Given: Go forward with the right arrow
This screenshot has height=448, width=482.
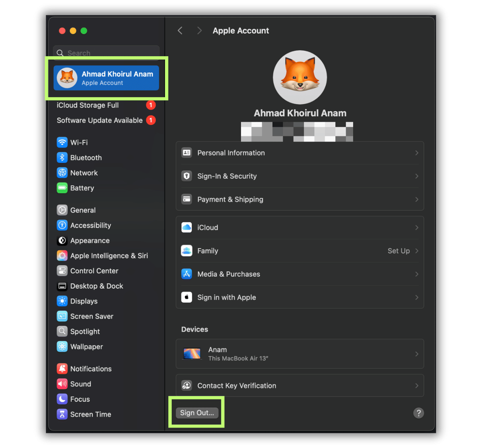Looking at the screenshot, I should point(199,31).
